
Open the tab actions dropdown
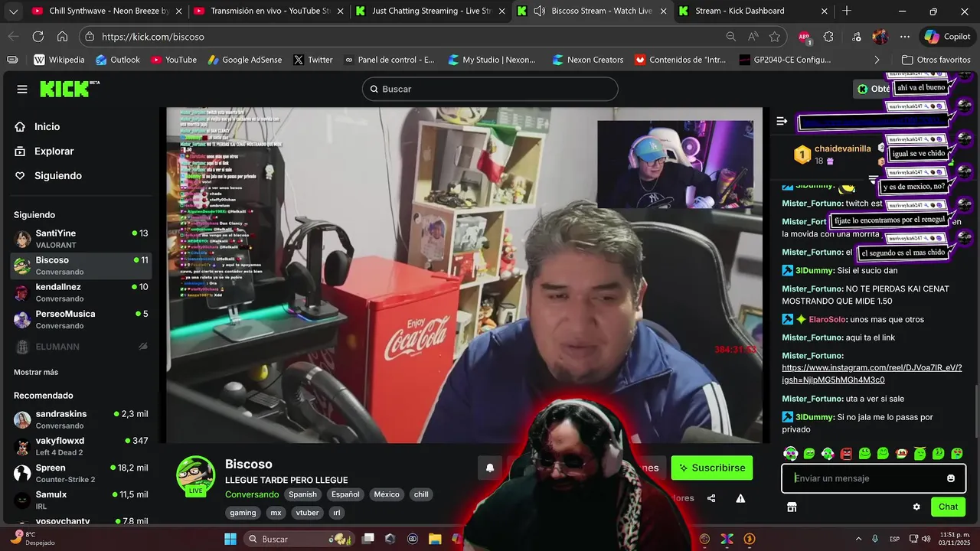click(13, 11)
